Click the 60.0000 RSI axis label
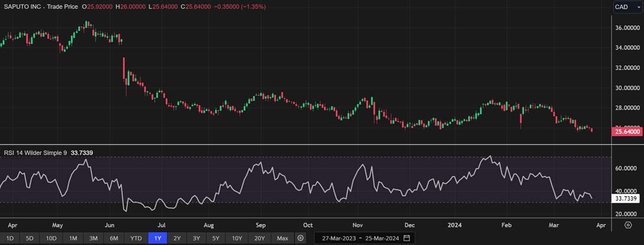This screenshot has width=644, height=245. pyautogui.click(x=627, y=168)
